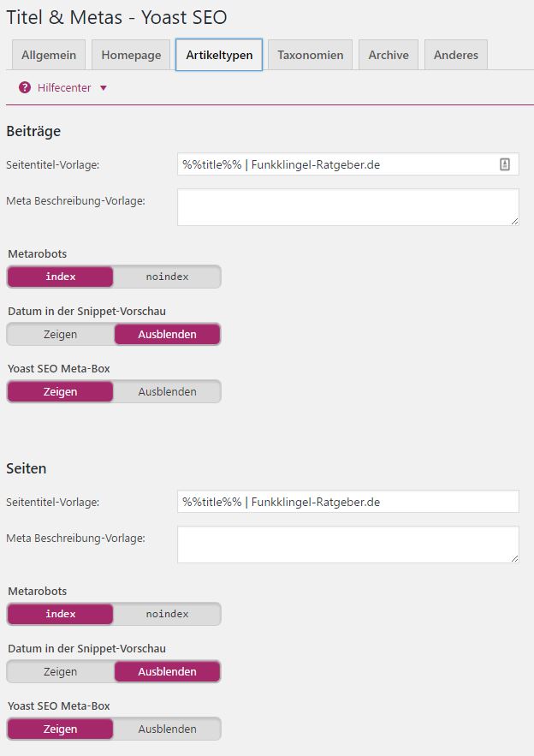534x756 pixels.
Task: Open the Hilfecenter link
Action: [x=64, y=87]
